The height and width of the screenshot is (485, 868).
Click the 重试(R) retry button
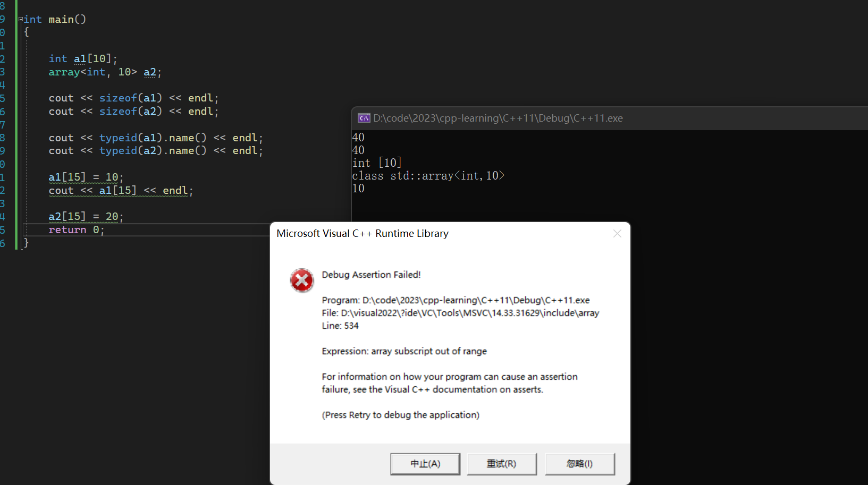click(502, 464)
